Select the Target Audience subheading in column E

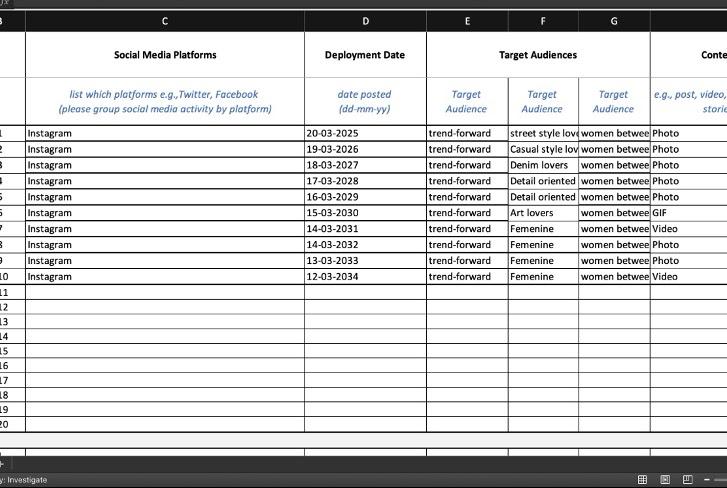467,101
